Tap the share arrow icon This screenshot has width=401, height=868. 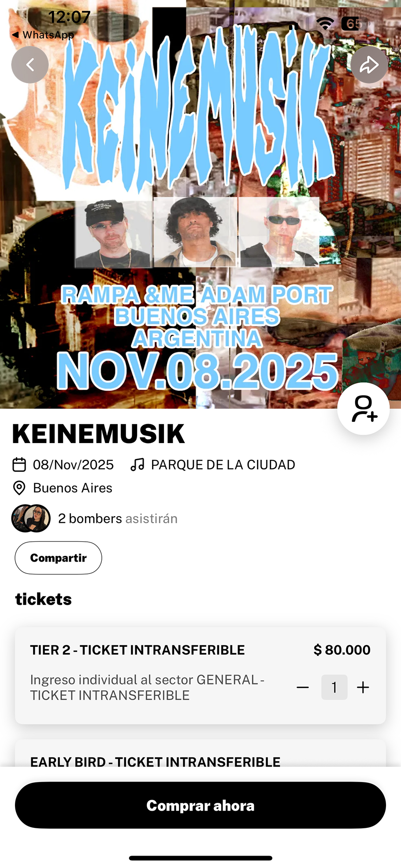tap(369, 65)
